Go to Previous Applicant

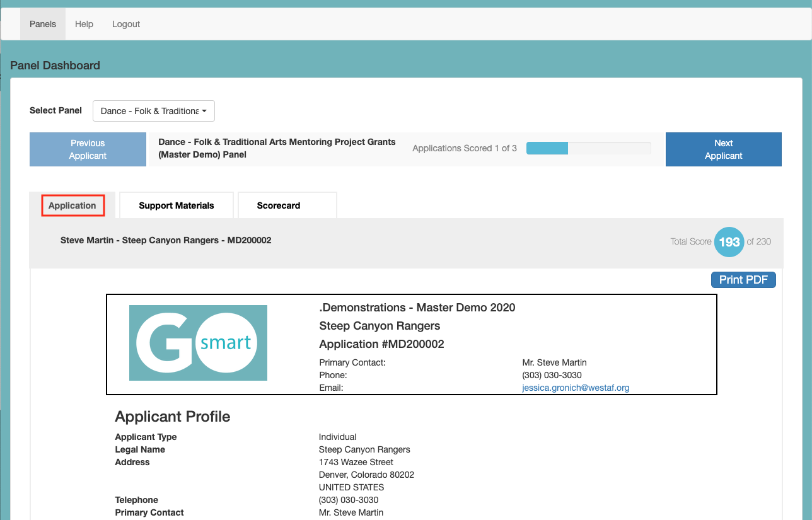(x=88, y=149)
